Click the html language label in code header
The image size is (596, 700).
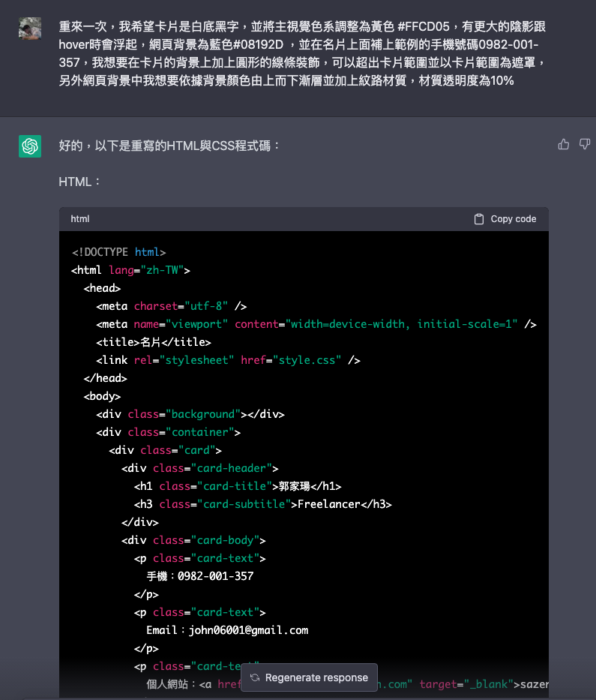[80, 219]
